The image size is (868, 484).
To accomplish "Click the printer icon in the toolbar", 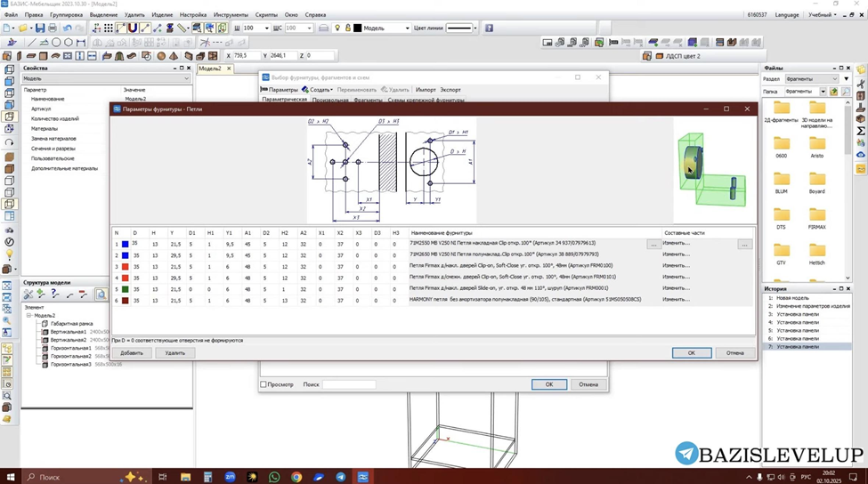I will (x=53, y=28).
